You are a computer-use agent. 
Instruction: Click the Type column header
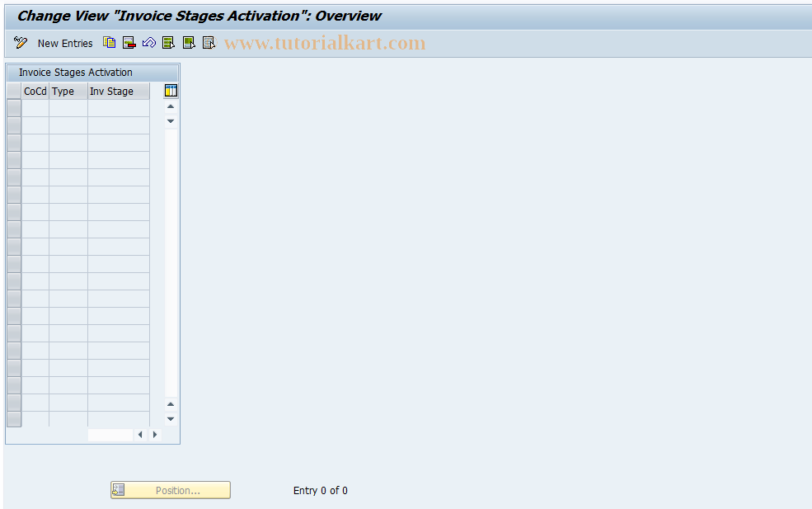[68, 92]
